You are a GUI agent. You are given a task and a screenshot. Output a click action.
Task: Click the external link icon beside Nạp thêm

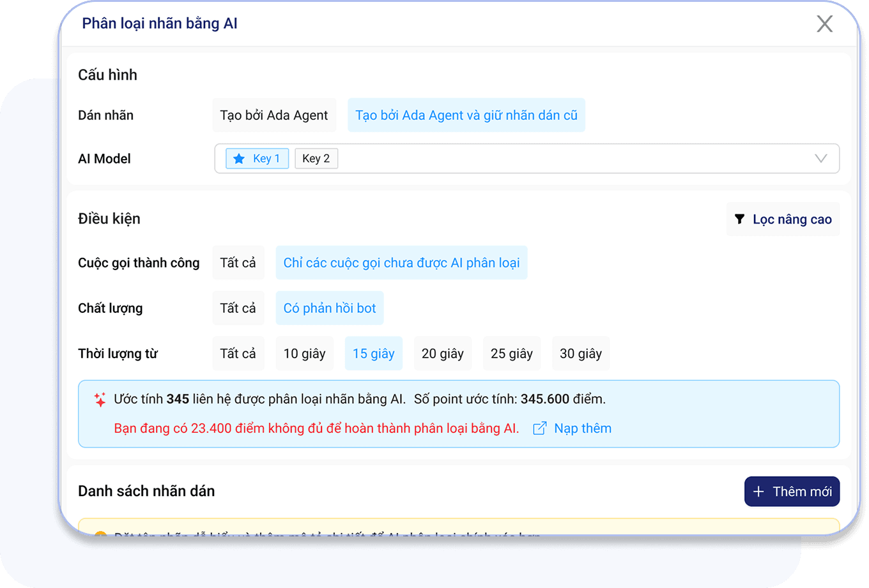[x=539, y=428]
